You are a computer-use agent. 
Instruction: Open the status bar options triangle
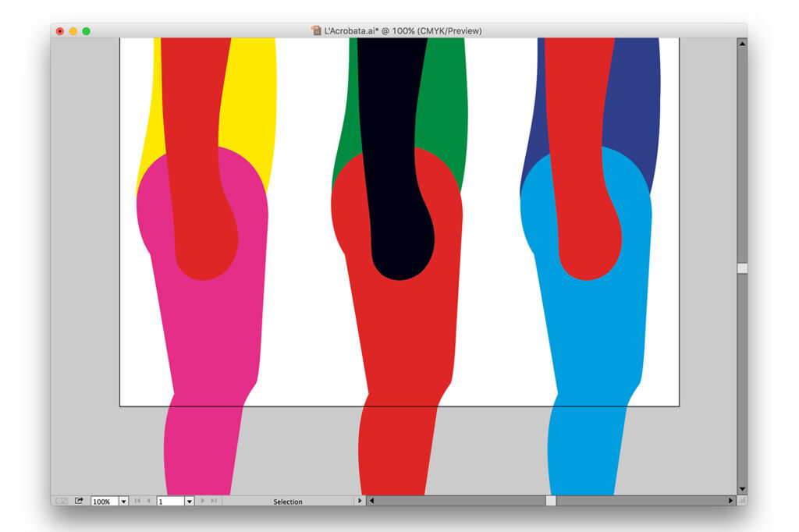click(360, 501)
